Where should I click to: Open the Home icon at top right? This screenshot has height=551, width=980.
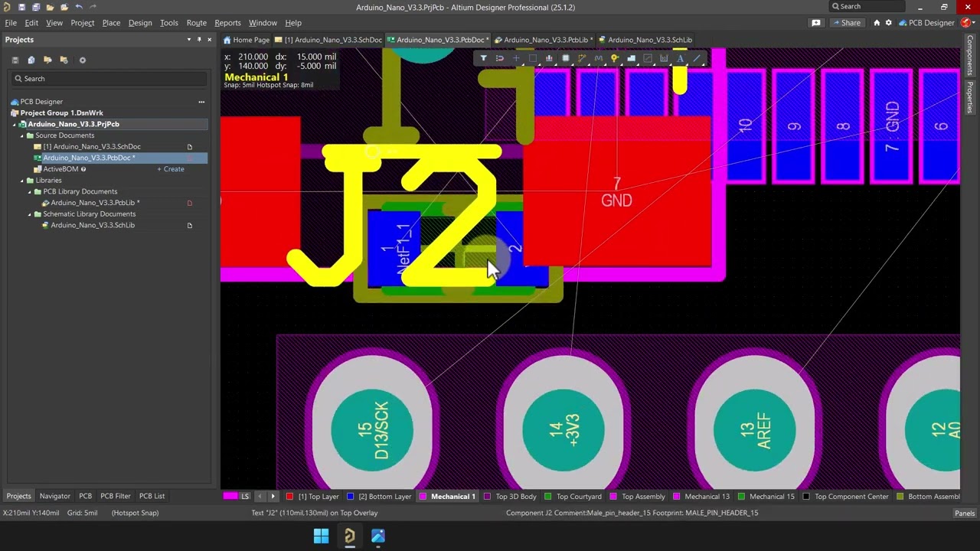coord(877,23)
